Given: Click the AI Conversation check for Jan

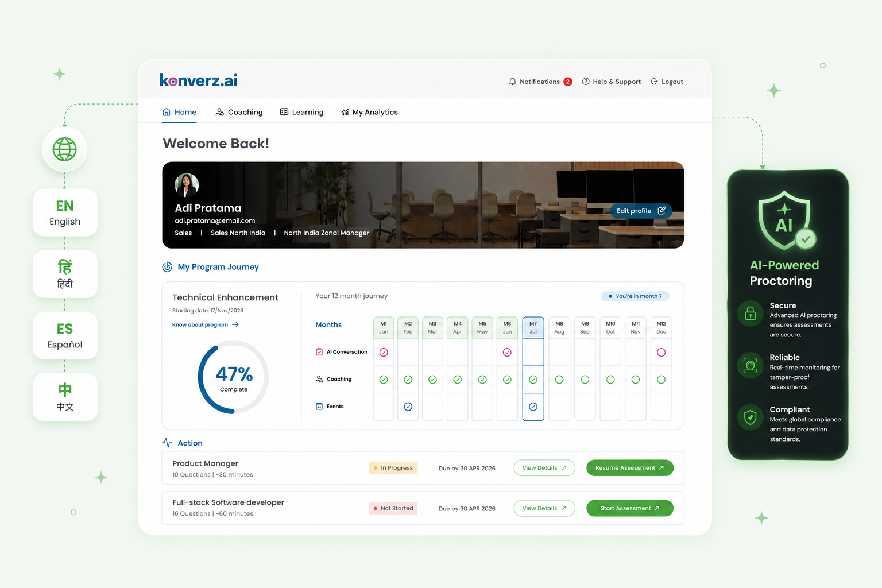Looking at the screenshot, I should (x=384, y=353).
